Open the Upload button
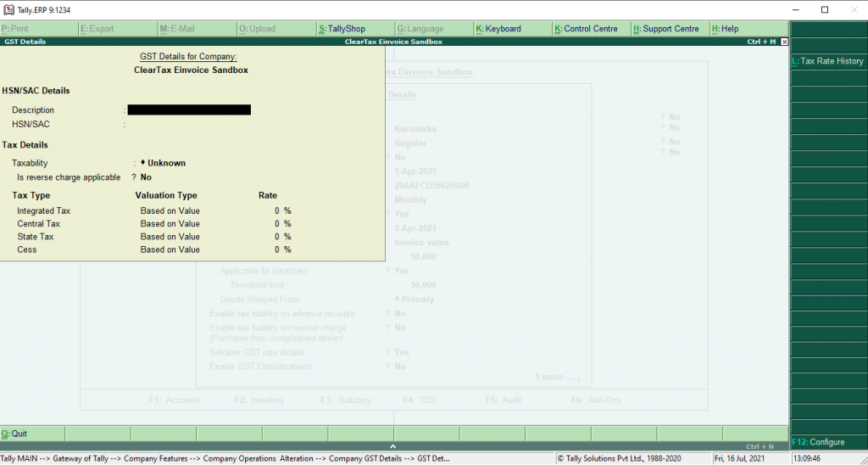The width and height of the screenshot is (868, 465). click(x=276, y=29)
